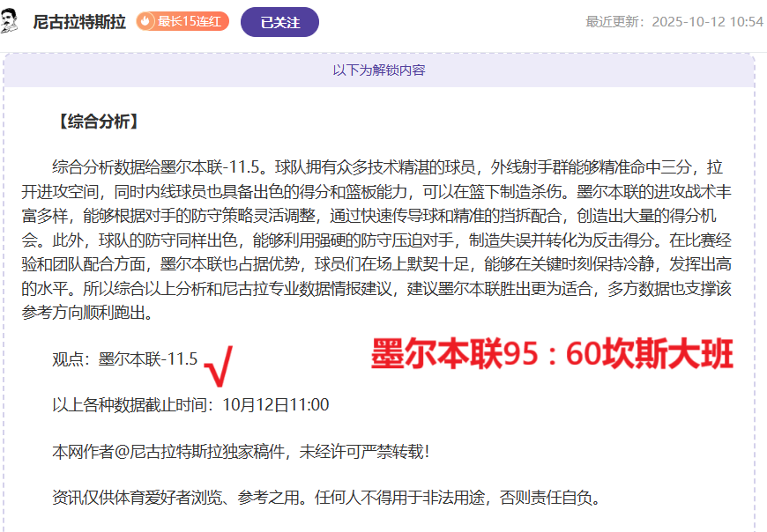Screen dimensions: 767x532
Task: Click the 资讯仅供体育爱好者浏览 disclaimer line
Action: 326,498
